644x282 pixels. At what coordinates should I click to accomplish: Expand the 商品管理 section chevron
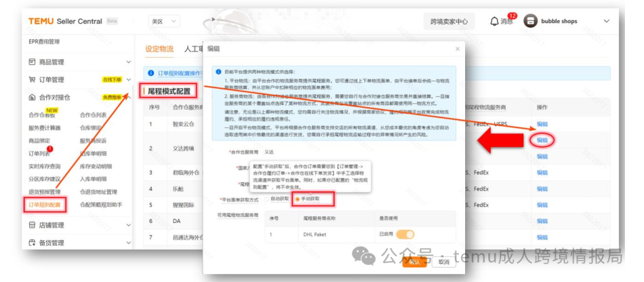pos(129,62)
